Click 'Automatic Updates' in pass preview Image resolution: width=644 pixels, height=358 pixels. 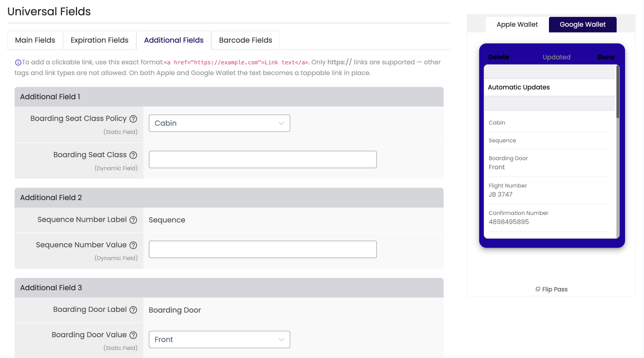coord(519,87)
